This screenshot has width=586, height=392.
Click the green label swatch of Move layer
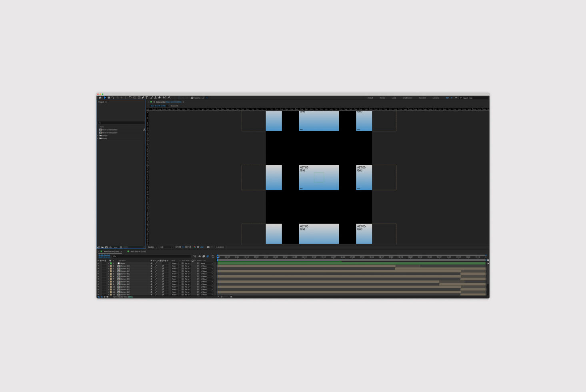pos(111,263)
